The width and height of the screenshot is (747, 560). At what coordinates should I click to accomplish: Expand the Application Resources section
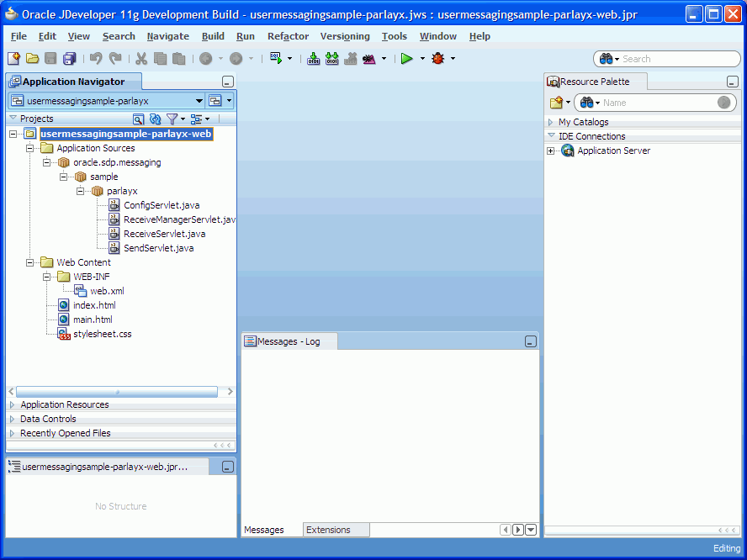click(13, 404)
